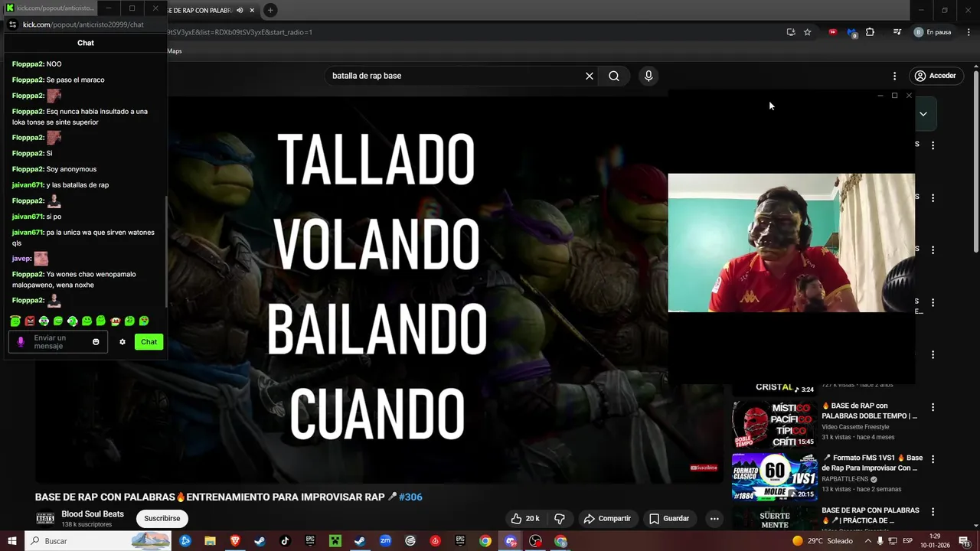The image size is (980, 551).
Task: Open TikTok from the taskbar
Action: (x=285, y=541)
